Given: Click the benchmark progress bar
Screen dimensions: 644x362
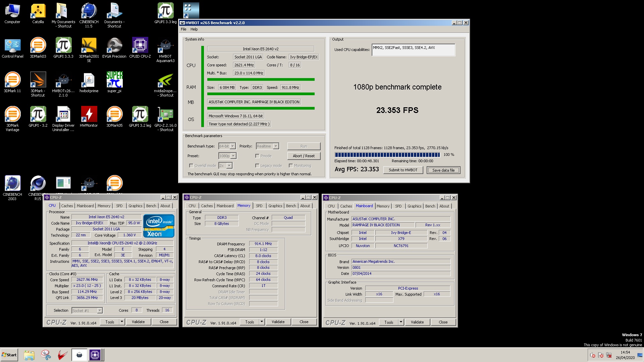Looking at the screenshot, I should (x=387, y=155).
